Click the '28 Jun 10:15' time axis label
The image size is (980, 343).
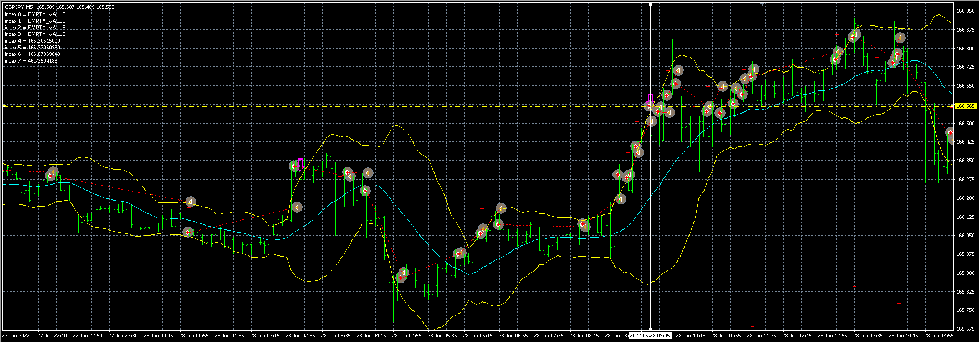click(691, 335)
